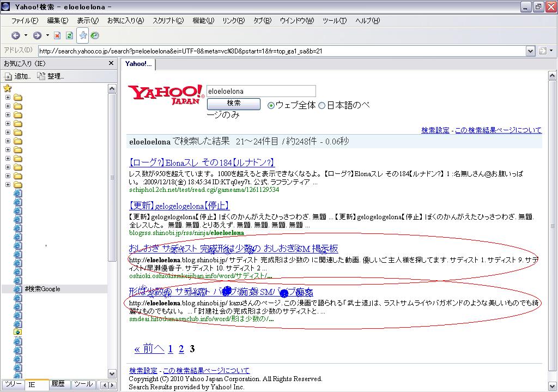Screen dimensions: 558x392
Task: Switch sidebar to the ツリー tab
Action: (x=13, y=384)
